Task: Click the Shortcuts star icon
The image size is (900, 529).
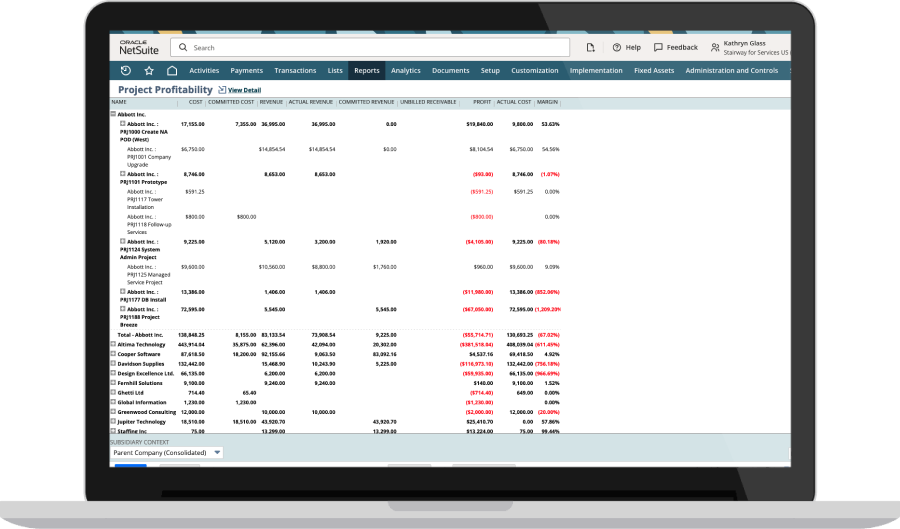Action: [x=149, y=71]
